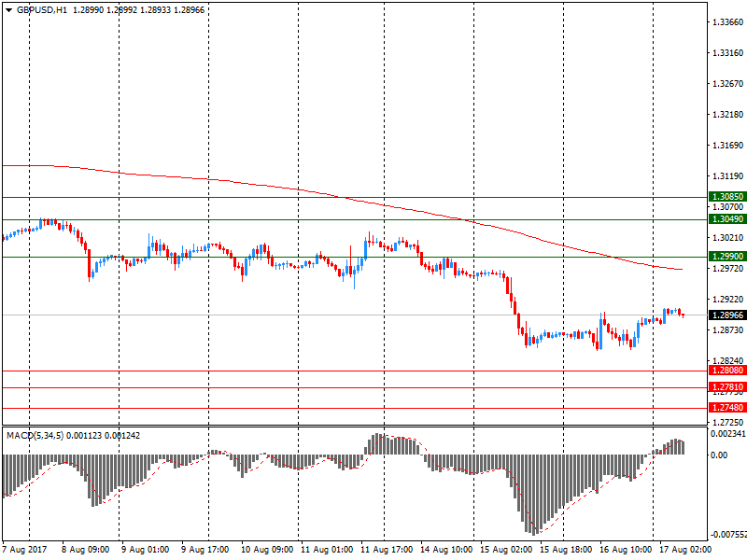
Task: Click the 1.33660 price scale value
Action: [727, 22]
